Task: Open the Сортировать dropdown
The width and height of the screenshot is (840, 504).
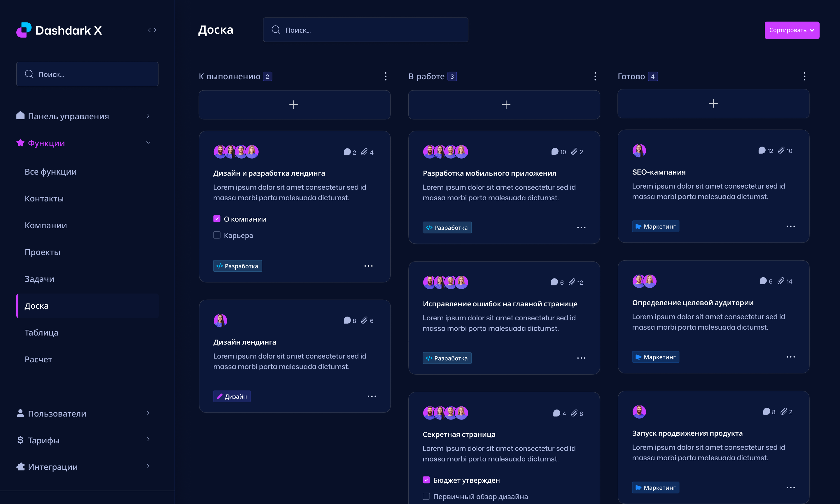Action: point(791,30)
